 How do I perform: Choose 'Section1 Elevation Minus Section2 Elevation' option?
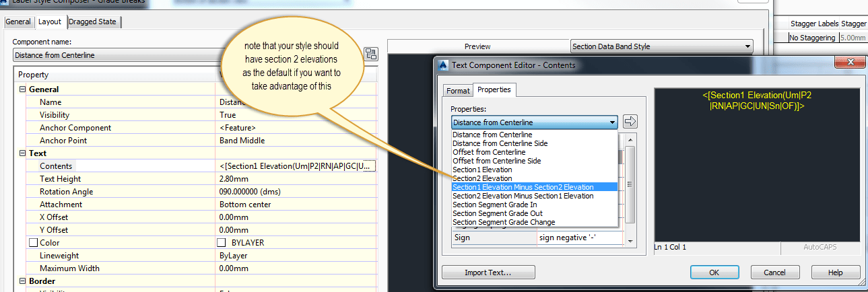pyautogui.click(x=534, y=187)
